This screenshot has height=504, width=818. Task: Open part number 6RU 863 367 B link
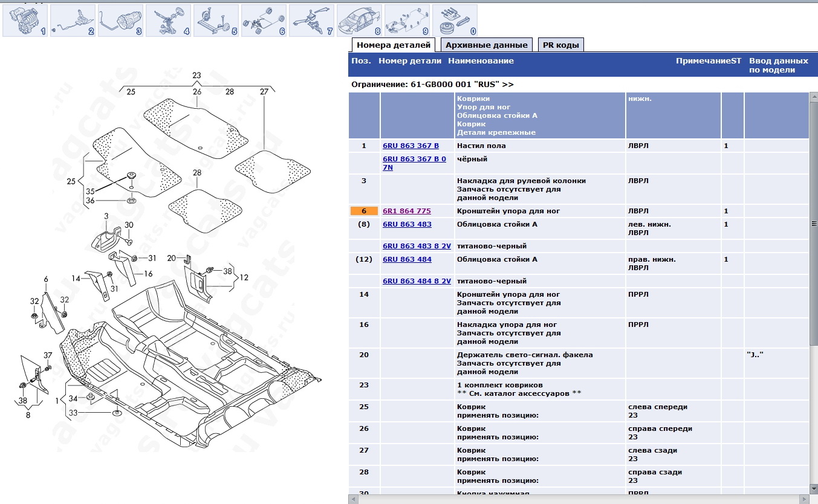411,146
